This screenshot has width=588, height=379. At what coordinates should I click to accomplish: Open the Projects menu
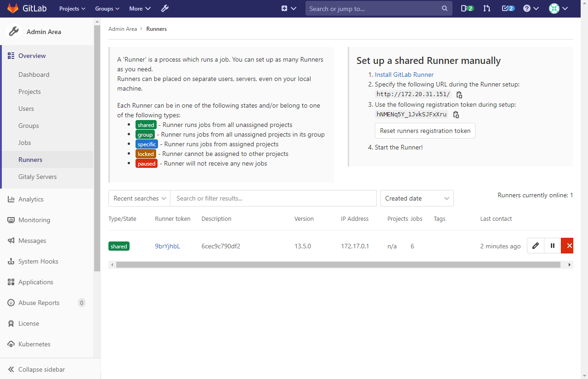pyautogui.click(x=72, y=8)
